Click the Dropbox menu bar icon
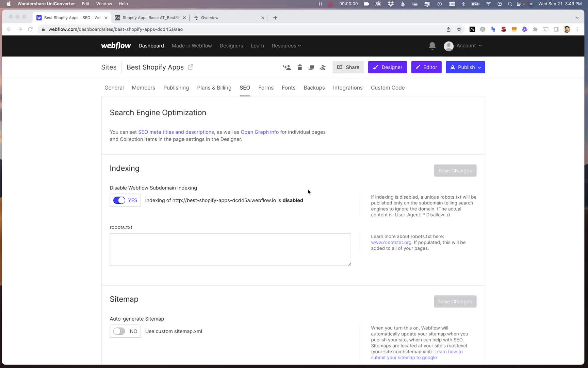The width and height of the screenshot is (588, 368). [391, 4]
